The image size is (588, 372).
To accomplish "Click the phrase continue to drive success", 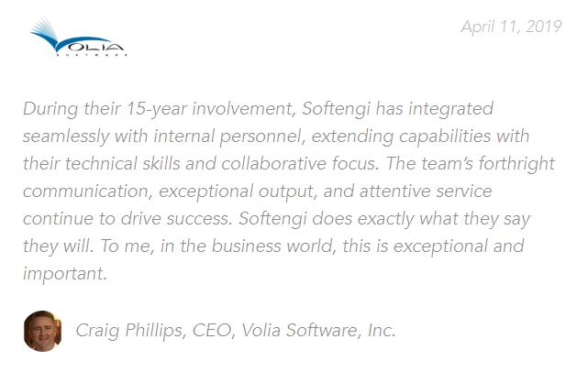I will coord(126,219).
